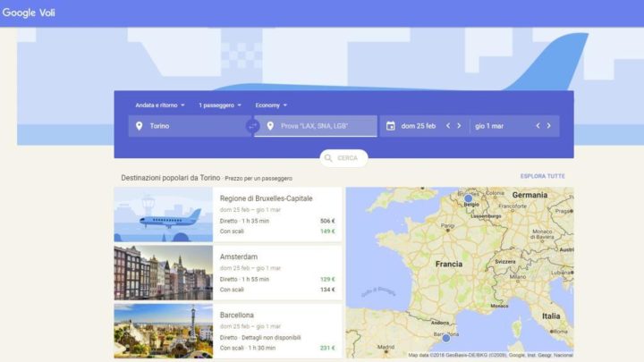Open the Bruxelles airplane thumbnail
644x362 pixels.
[164, 215]
